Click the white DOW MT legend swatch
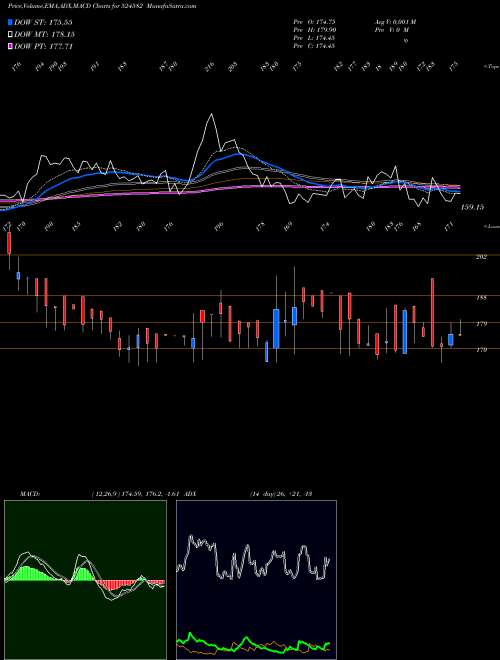 pyautogui.click(x=10, y=35)
